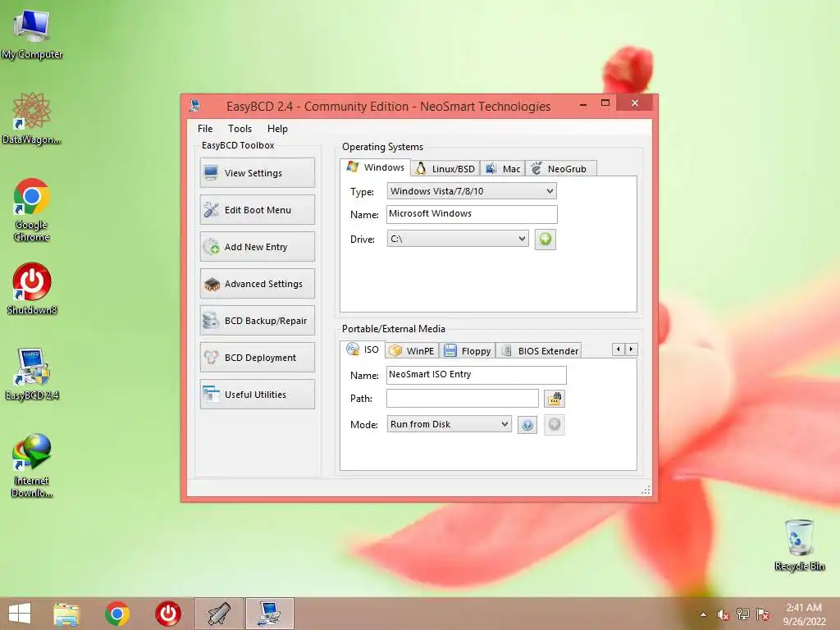Select My Computer desktop icon
This screenshot has width=840, height=630.
[x=32, y=33]
